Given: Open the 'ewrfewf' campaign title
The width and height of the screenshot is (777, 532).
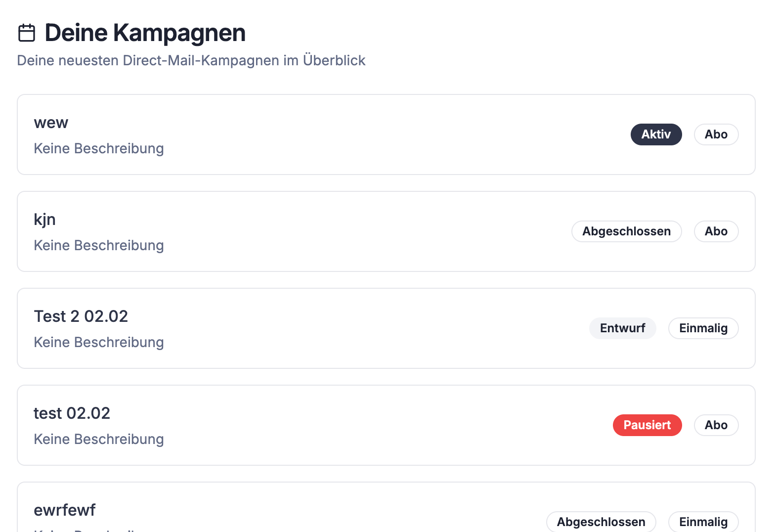Looking at the screenshot, I should point(64,510).
